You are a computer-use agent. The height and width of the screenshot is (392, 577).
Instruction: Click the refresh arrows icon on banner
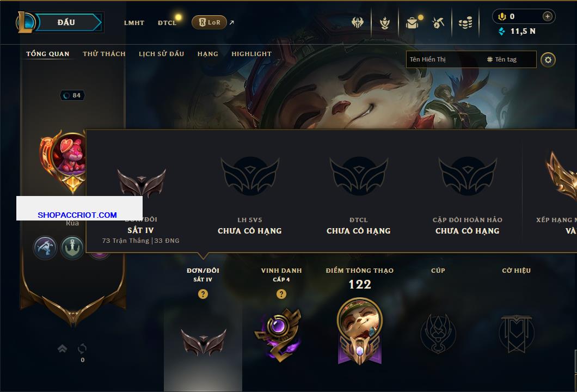click(x=82, y=348)
